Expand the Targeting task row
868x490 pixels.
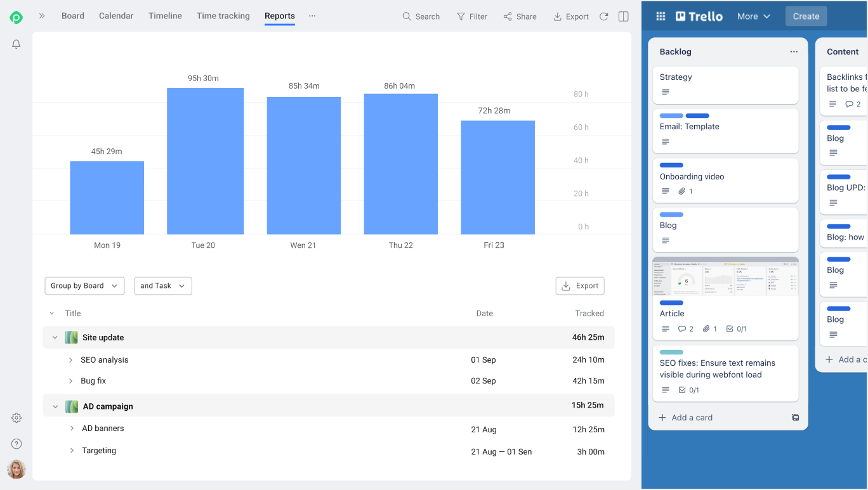(72, 451)
